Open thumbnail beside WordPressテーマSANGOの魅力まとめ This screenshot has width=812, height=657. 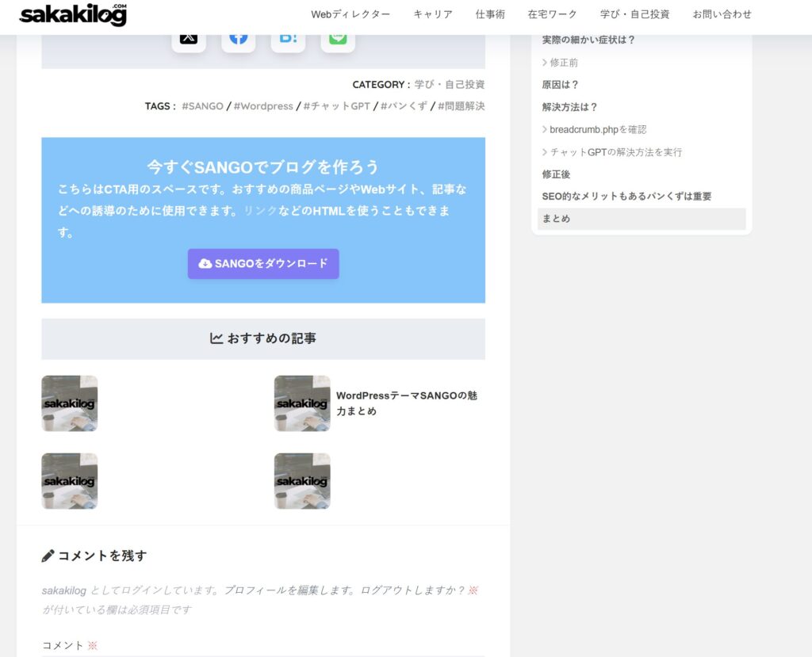click(302, 403)
